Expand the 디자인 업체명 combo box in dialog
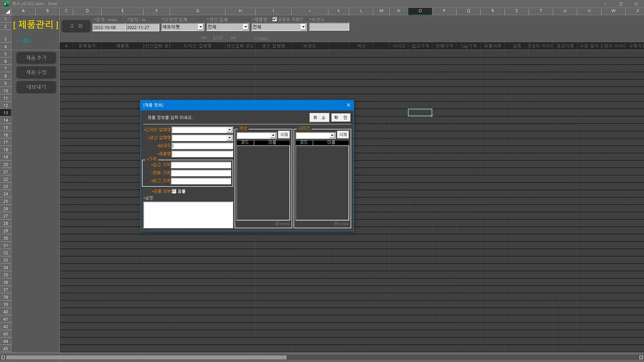The width and height of the screenshot is (644, 362). [x=229, y=130]
